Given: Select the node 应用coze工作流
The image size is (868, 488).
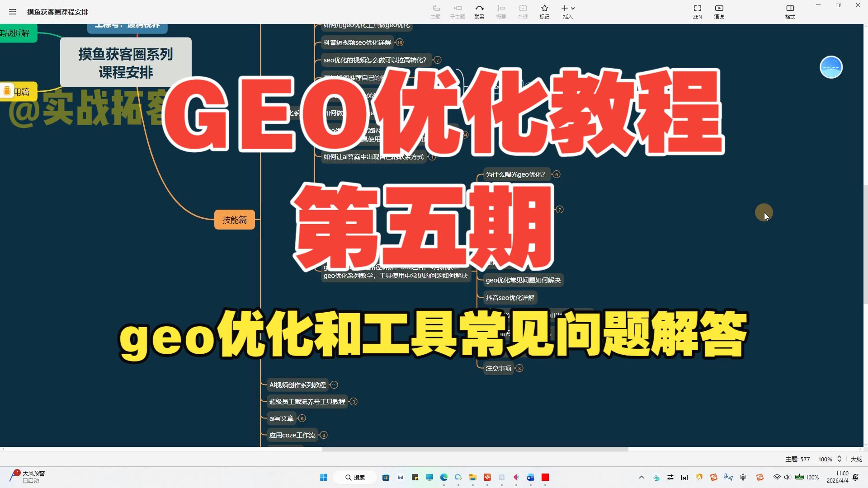Looking at the screenshot, I should coord(292,435).
